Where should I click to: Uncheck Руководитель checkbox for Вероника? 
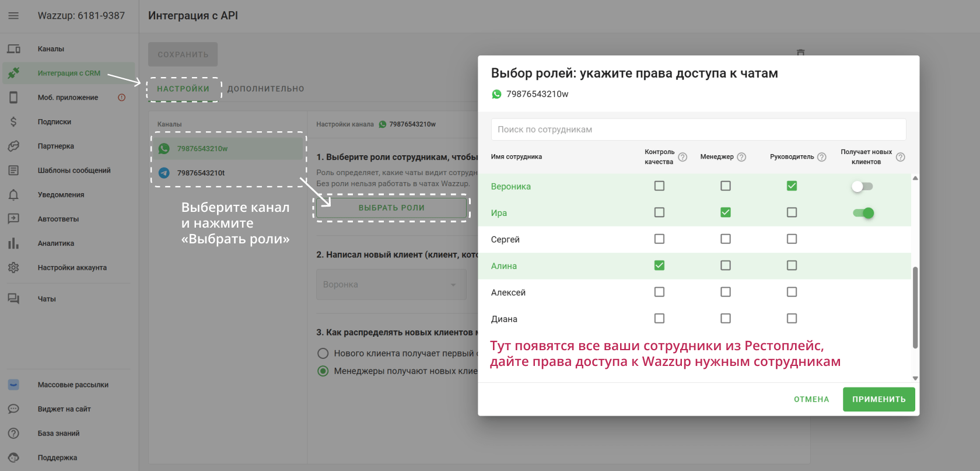click(792, 186)
